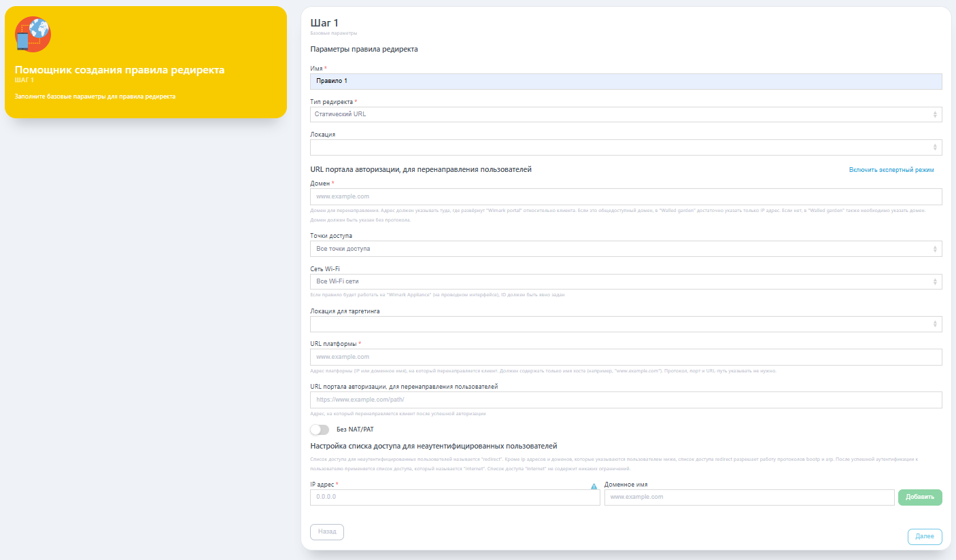The image size is (956, 560).
Task: Click the Имя input field
Action: pyautogui.click(x=626, y=82)
